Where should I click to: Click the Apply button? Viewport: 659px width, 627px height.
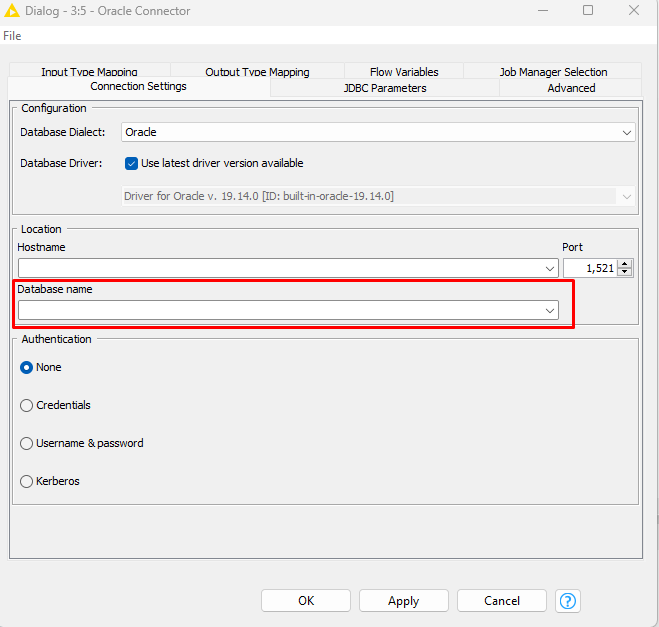403,601
